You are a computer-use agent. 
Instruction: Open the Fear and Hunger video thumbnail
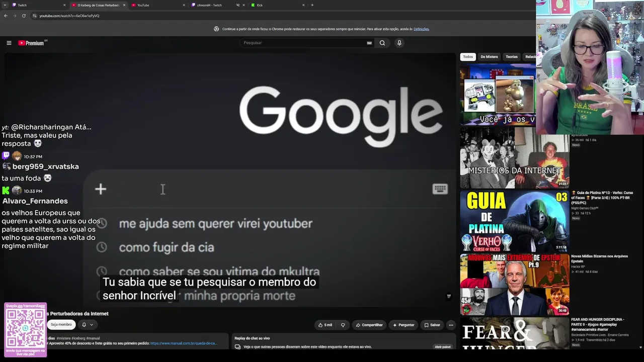pyautogui.click(x=514, y=333)
